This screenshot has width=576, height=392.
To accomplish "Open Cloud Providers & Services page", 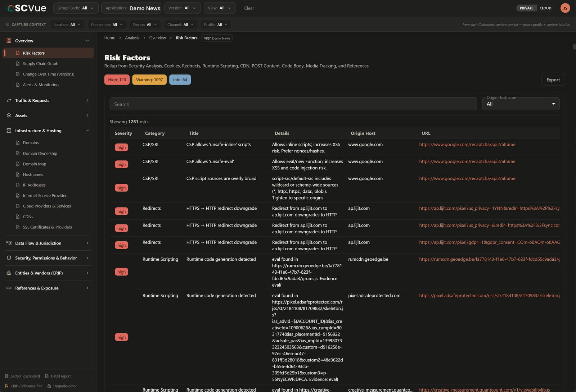I will point(47,206).
